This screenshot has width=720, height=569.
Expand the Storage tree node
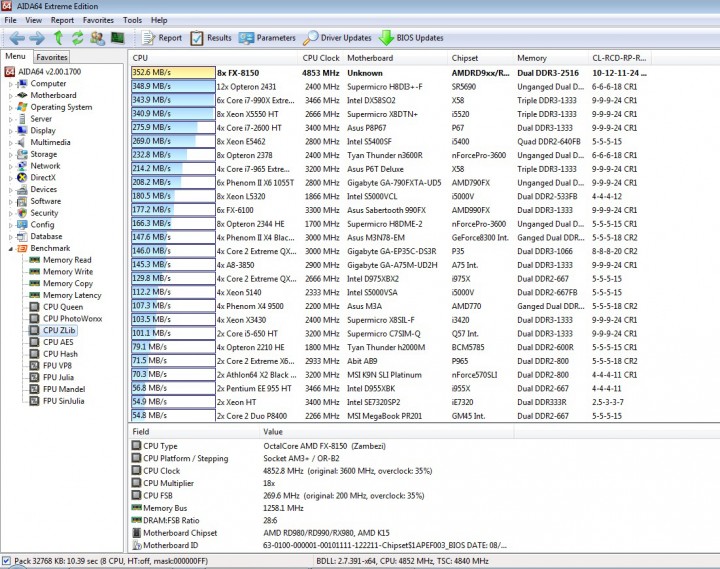point(11,155)
